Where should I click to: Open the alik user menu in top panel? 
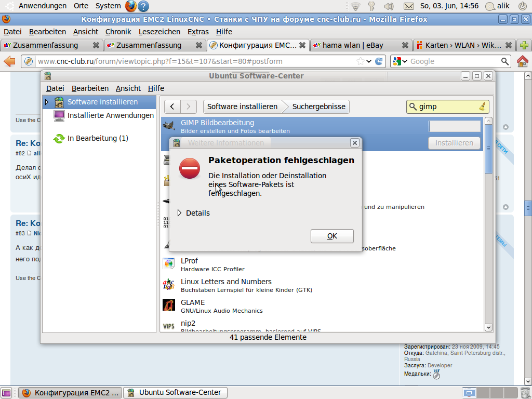coord(498,6)
